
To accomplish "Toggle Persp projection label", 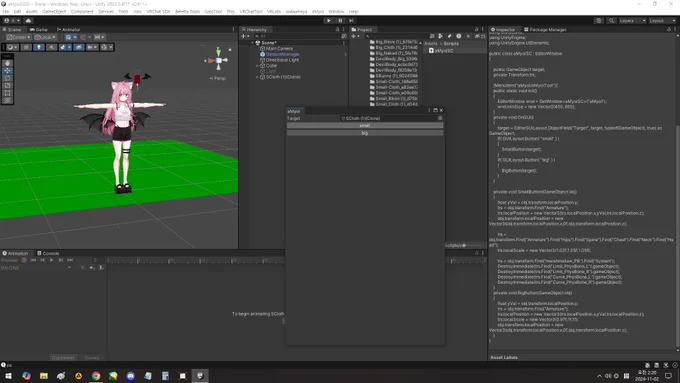I will tap(218, 79).
